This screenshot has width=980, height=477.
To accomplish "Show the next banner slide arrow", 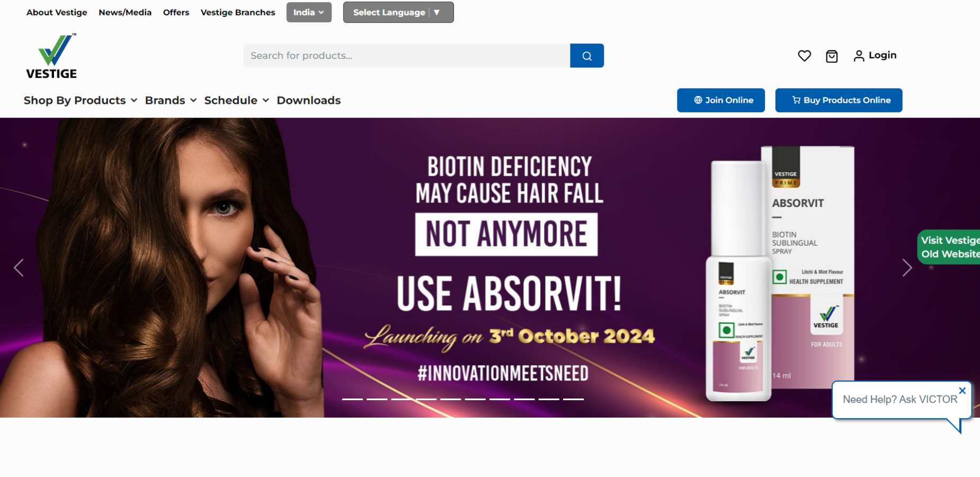I will tap(907, 268).
